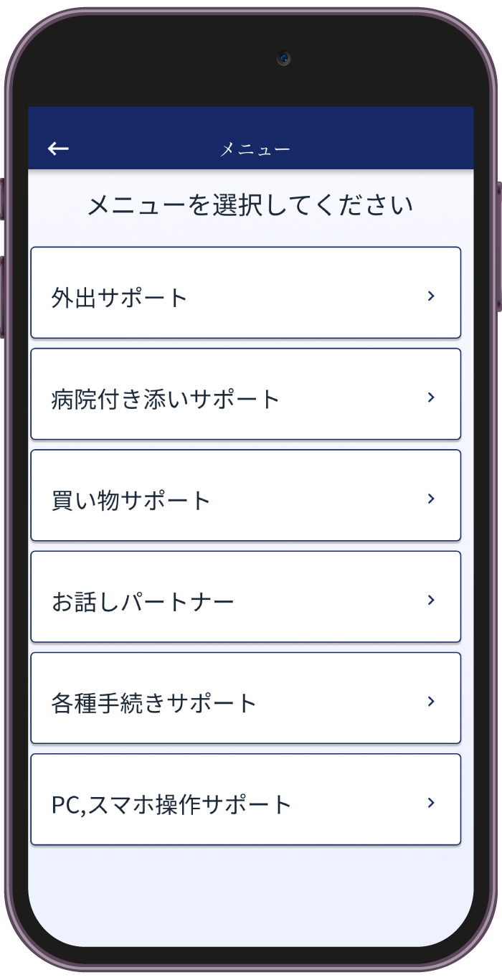Click chevron arrow beside 病院付き添いサポート

pos(431,397)
